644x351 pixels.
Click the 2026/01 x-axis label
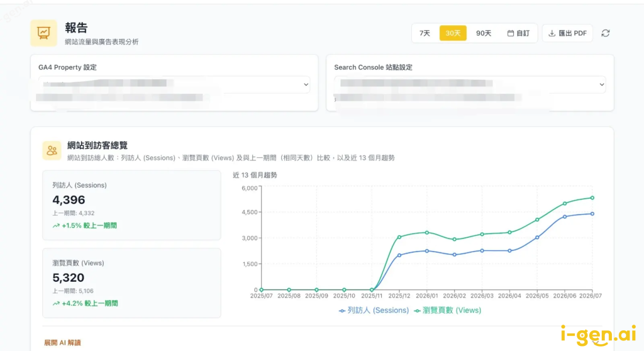(427, 296)
